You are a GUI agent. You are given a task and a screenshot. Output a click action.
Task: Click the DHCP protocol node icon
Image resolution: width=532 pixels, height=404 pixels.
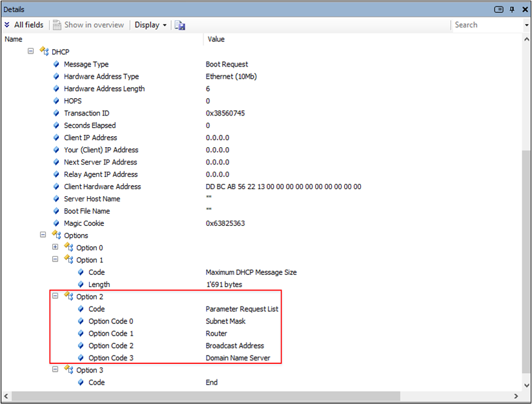44,52
